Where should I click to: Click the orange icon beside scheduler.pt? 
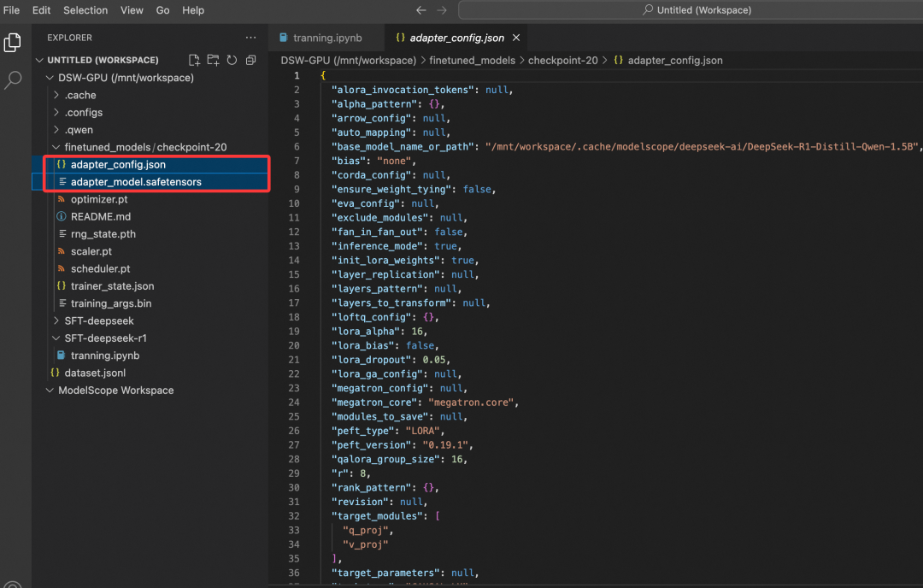pyautogui.click(x=62, y=268)
